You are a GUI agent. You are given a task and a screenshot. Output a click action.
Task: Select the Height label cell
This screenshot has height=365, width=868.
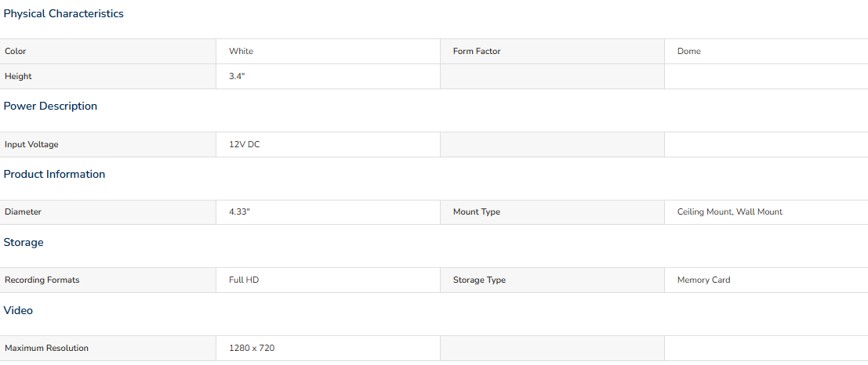(x=108, y=76)
